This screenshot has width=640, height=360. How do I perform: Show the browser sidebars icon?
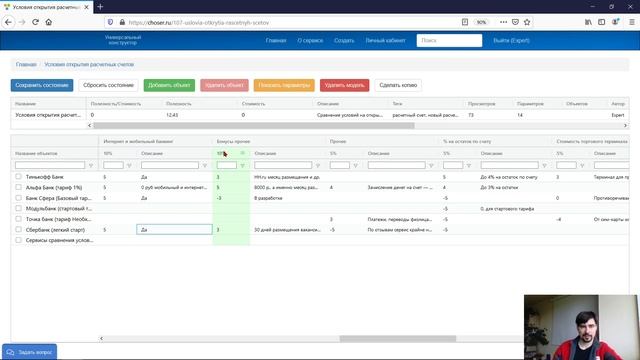(602, 22)
